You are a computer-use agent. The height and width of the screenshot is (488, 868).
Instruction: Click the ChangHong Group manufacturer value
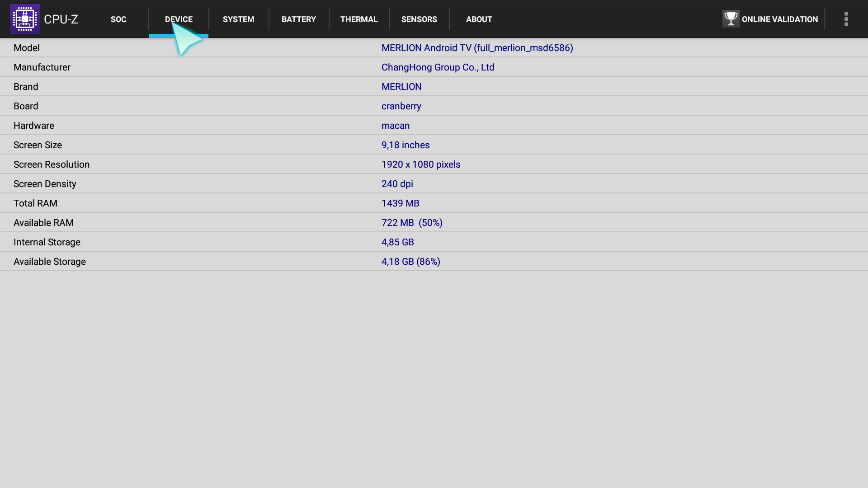pyautogui.click(x=438, y=67)
